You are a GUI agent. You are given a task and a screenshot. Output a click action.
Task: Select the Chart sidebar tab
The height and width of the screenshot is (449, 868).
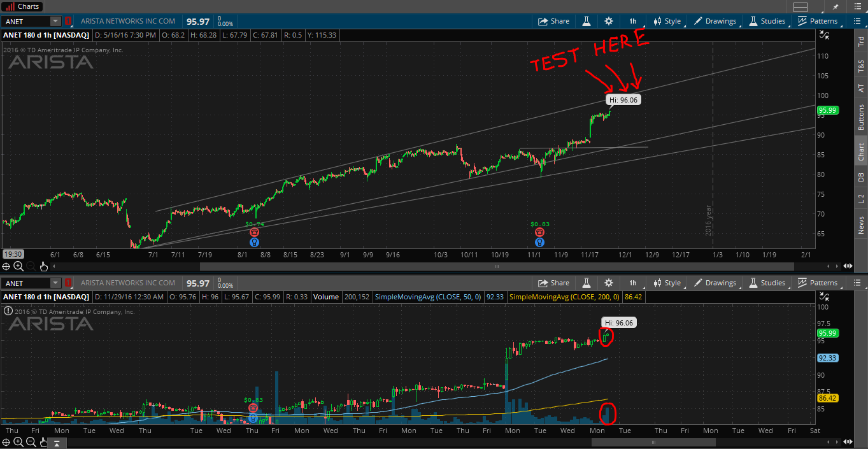860,152
